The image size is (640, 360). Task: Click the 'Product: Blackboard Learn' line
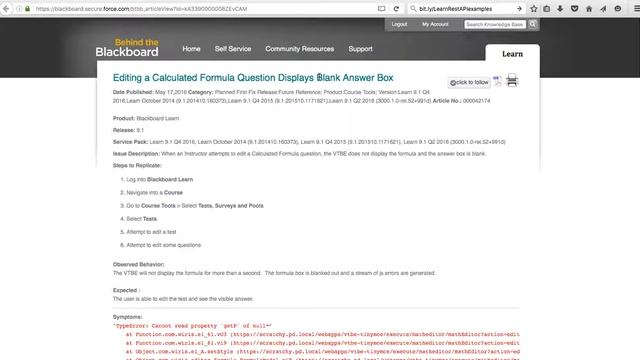tap(146, 118)
